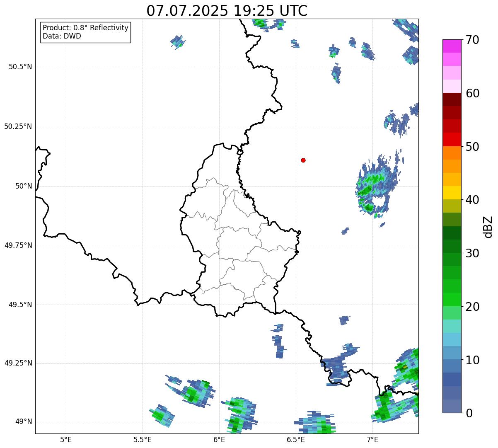Image resolution: width=498 pixels, height=448 pixels.
Task: Click the 49.25°N latitude label
Action: coord(18,363)
